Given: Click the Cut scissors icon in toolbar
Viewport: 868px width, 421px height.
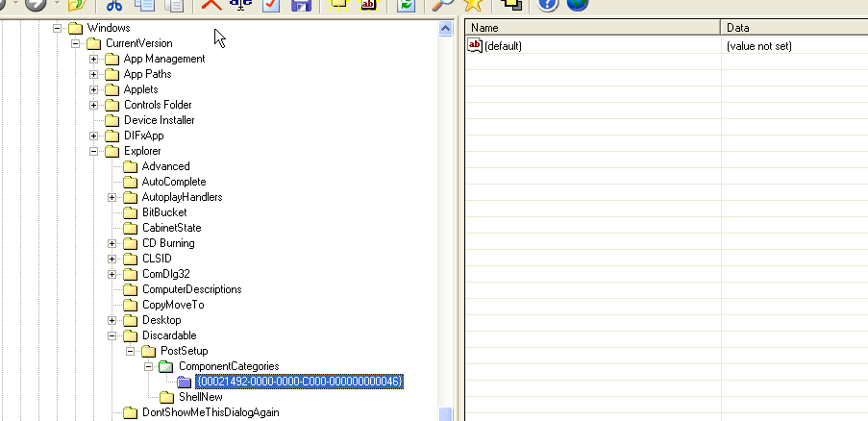Looking at the screenshot, I should tap(113, 5).
